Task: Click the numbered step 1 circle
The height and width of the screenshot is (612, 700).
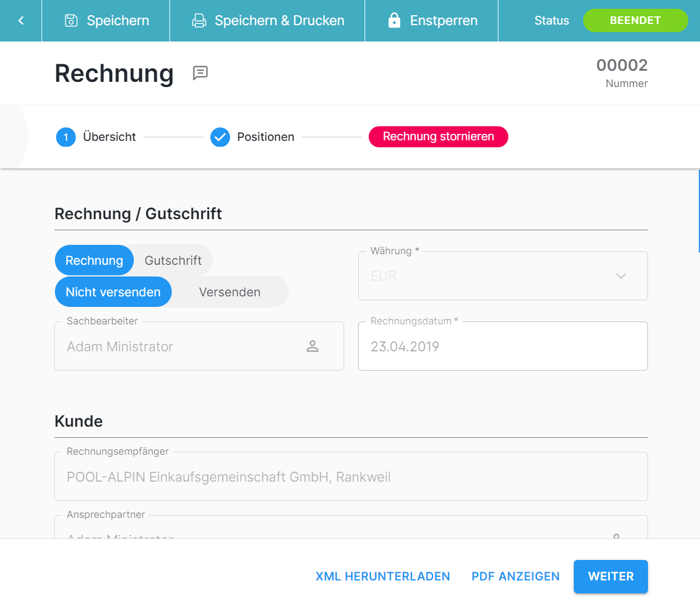Action: pos(66,137)
